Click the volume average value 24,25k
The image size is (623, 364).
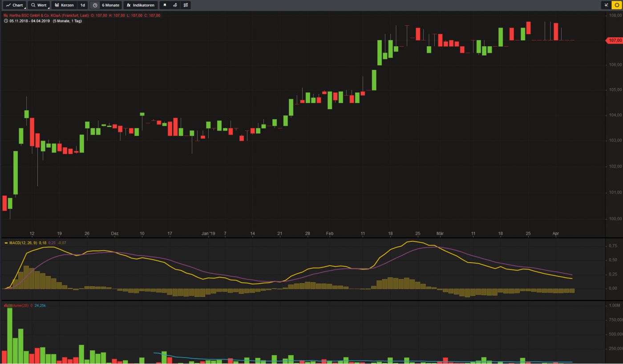pos(40,306)
